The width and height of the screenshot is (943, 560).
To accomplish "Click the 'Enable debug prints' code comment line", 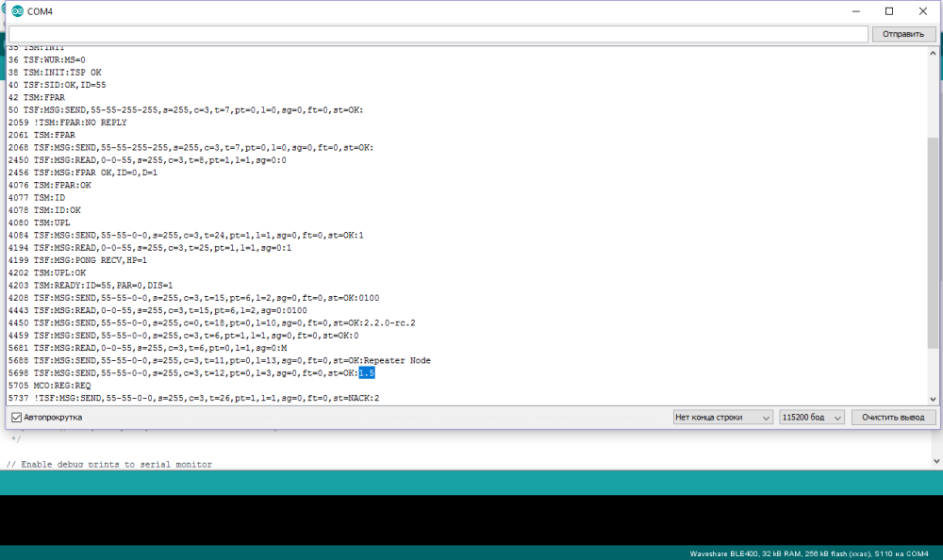I will click(109, 464).
